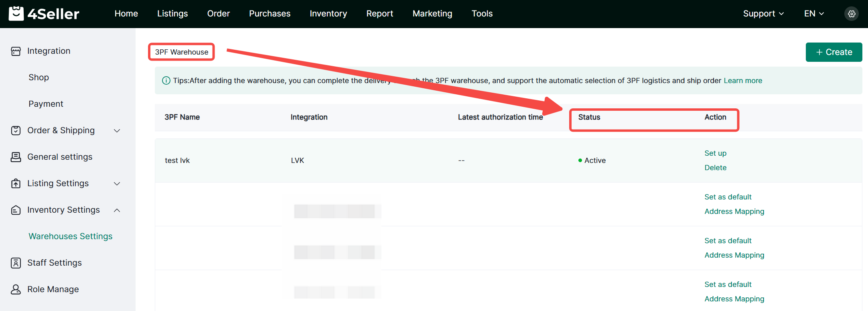This screenshot has width=868, height=311.
Task: Click the Integration sidebar icon
Action: click(x=16, y=51)
